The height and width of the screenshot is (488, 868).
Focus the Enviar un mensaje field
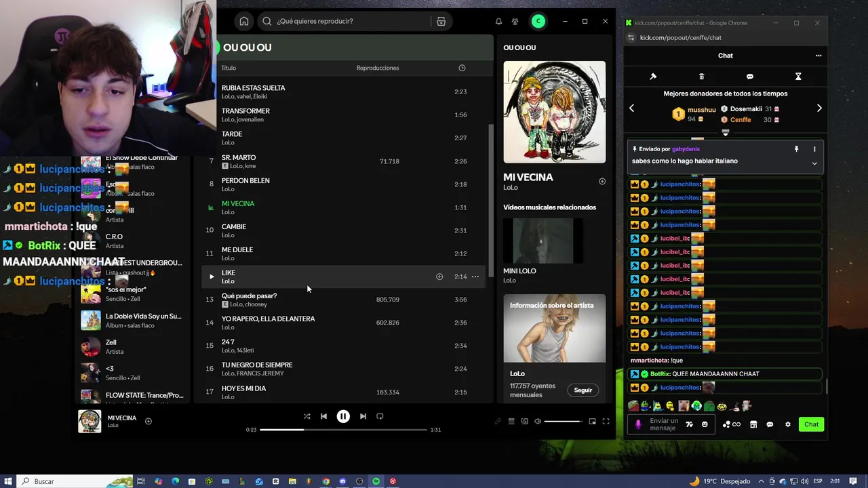[x=664, y=424]
